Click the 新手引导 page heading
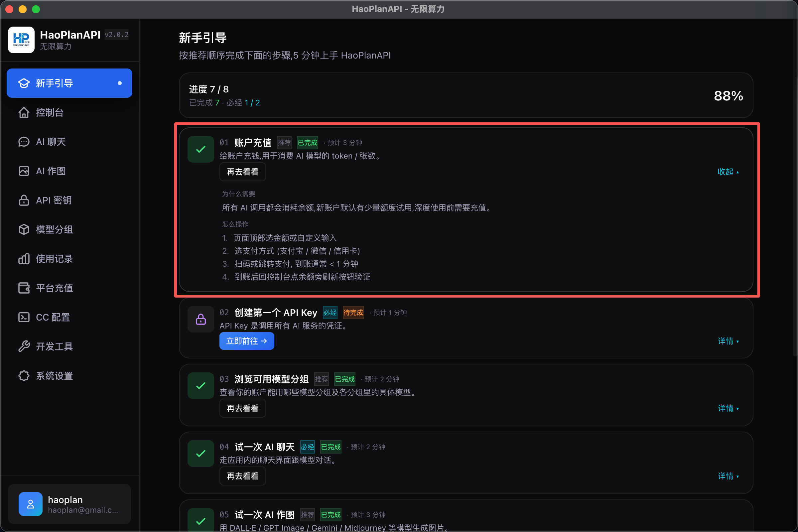 [x=203, y=38]
